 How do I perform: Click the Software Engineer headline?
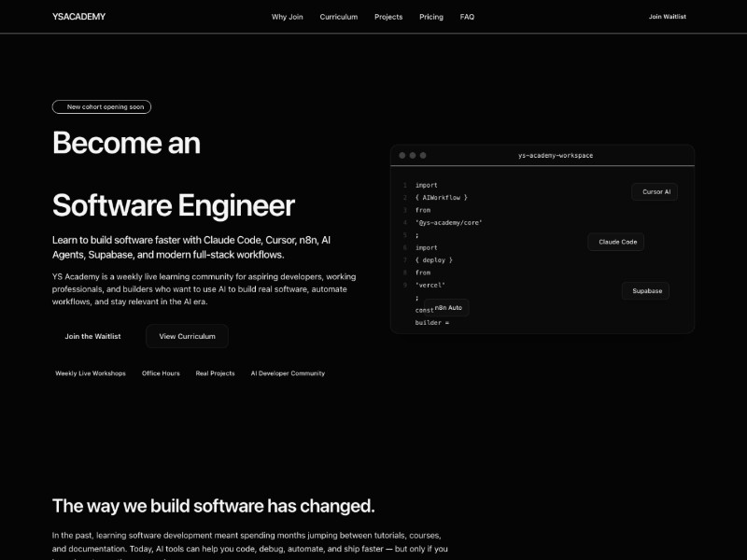point(174,205)
